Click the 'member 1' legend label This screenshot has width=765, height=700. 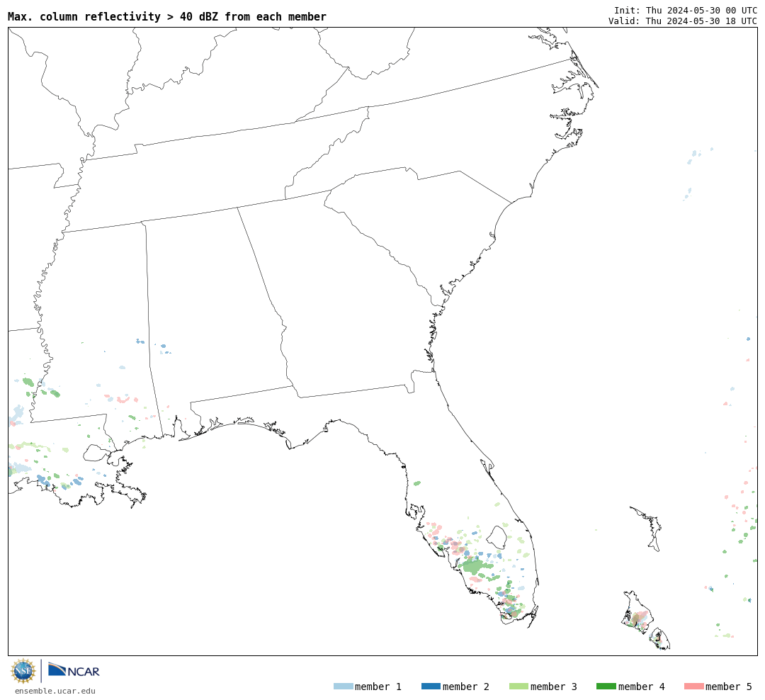378,687
